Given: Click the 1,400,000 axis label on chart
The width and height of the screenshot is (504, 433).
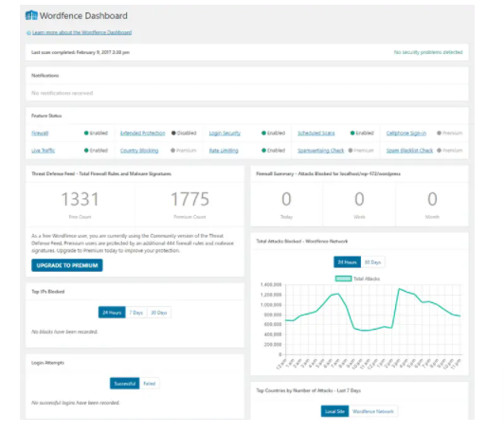Looking at the screenshot, I should 271,284.
